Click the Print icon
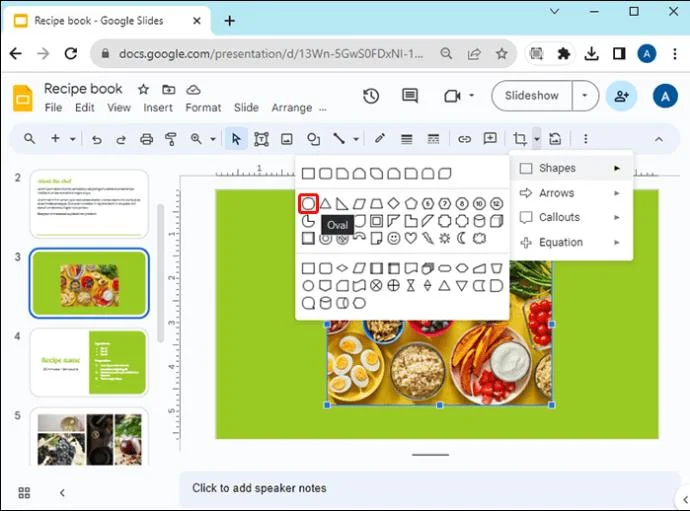 [146, 139]
